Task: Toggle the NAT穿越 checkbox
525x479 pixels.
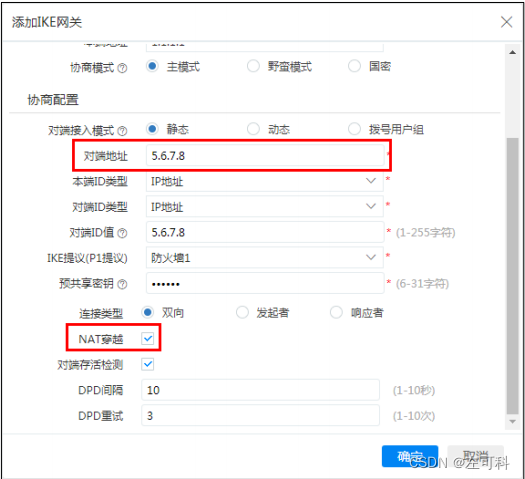Action: pos(148,338)
